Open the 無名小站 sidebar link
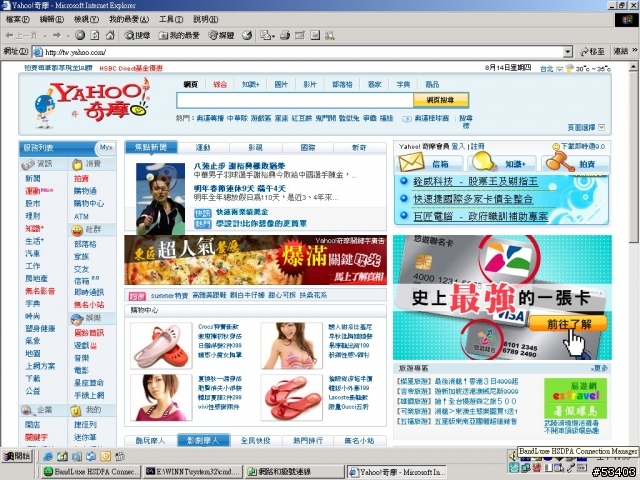 [89, 304]
